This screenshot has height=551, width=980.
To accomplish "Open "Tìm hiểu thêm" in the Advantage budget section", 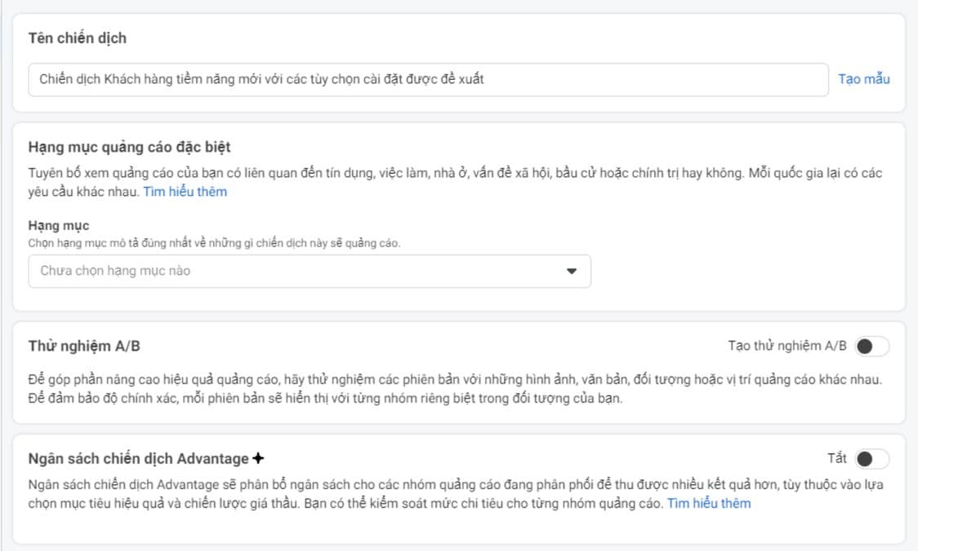I will [709, 503].
